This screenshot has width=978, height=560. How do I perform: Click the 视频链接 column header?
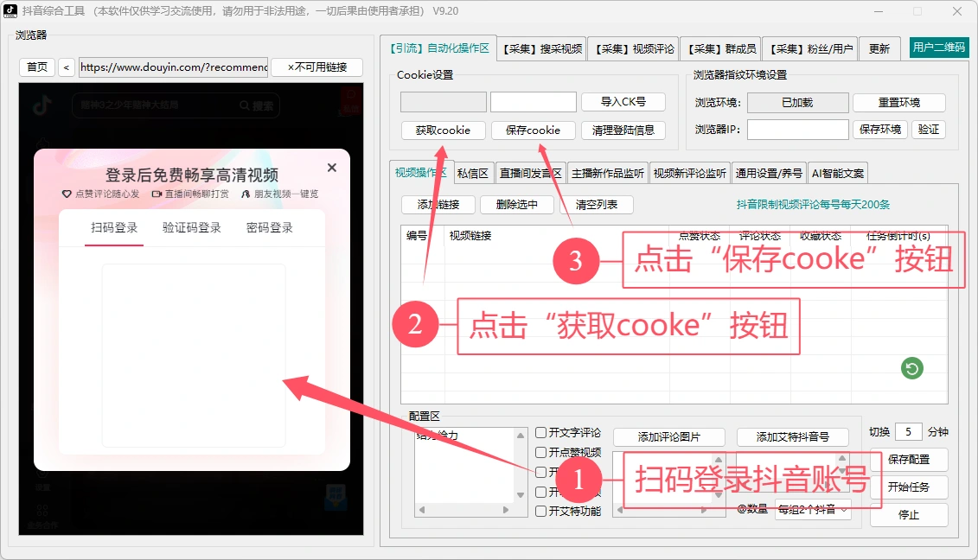pyautogui.click(x=470, y=236)
